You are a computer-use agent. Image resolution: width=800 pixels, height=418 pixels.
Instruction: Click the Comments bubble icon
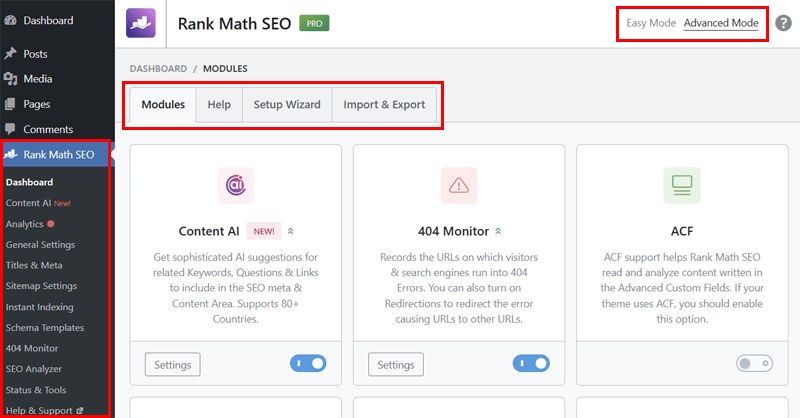10,129
